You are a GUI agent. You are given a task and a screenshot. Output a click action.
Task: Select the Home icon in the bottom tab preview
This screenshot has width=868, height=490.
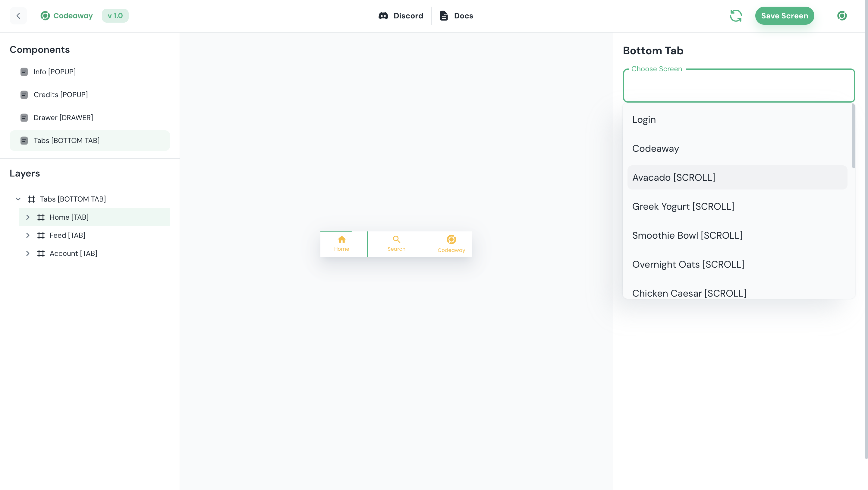(342, 240)
